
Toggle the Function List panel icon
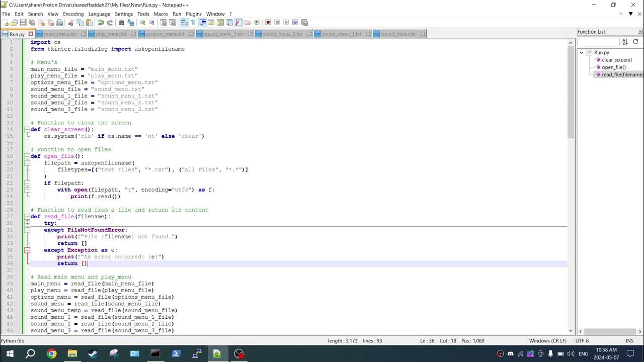238,22
